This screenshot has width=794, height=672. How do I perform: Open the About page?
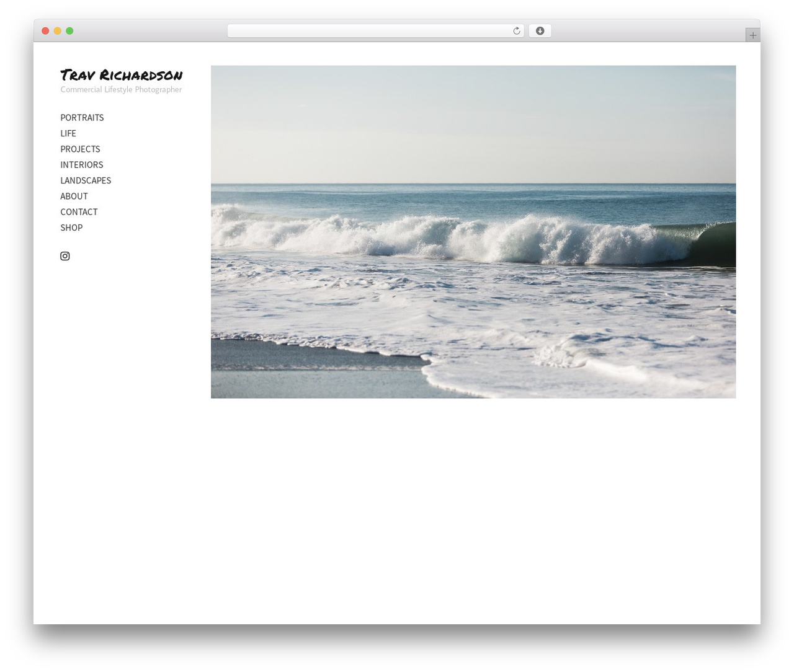74,197
